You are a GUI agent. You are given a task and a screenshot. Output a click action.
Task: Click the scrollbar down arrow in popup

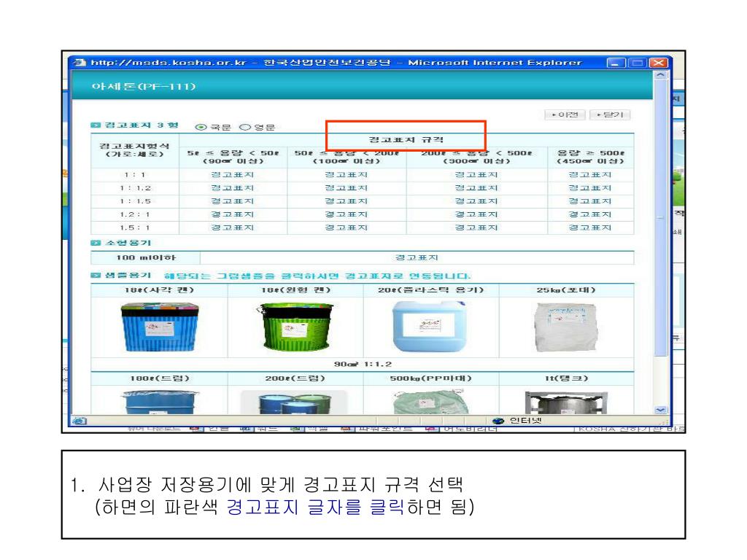pos(660,410)
